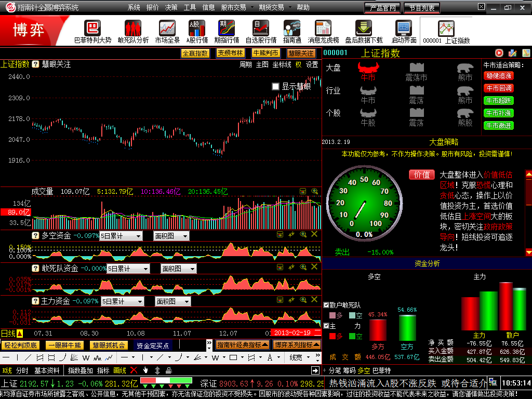This screenshot has height=399, width=532.
Task: Click the red play icon beside 上证指数
Action: 499,53
